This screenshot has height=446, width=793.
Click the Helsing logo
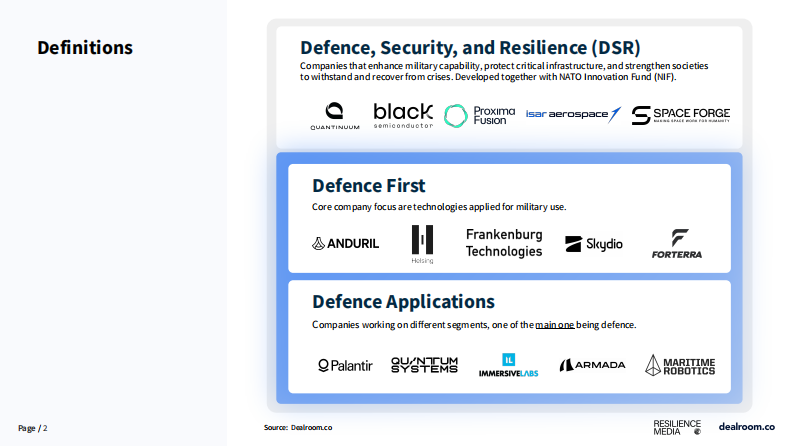pyautogui.click(x=422, y=244)
